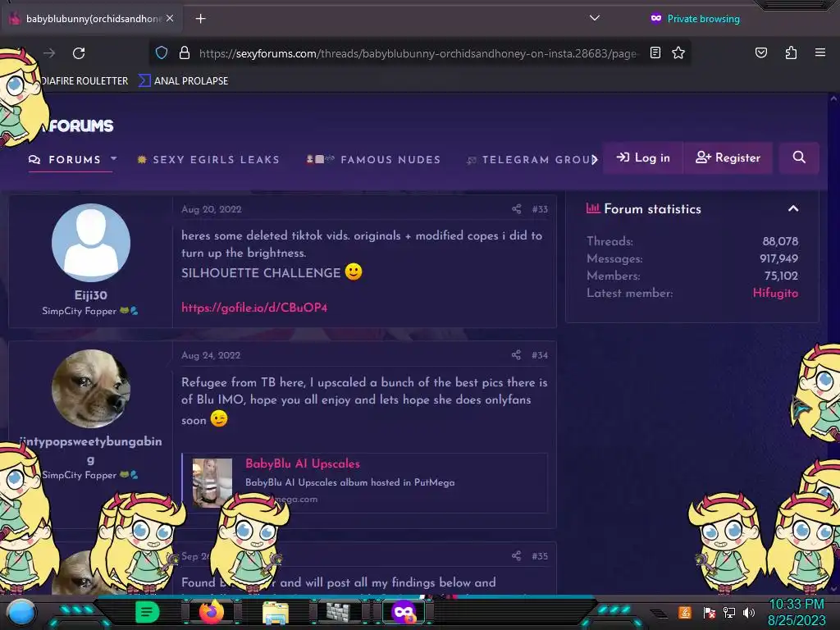Click the Private browsing indicator
The width and height of the screenshot is (840, 630).
pyautogui.click(x=695, y=19)
